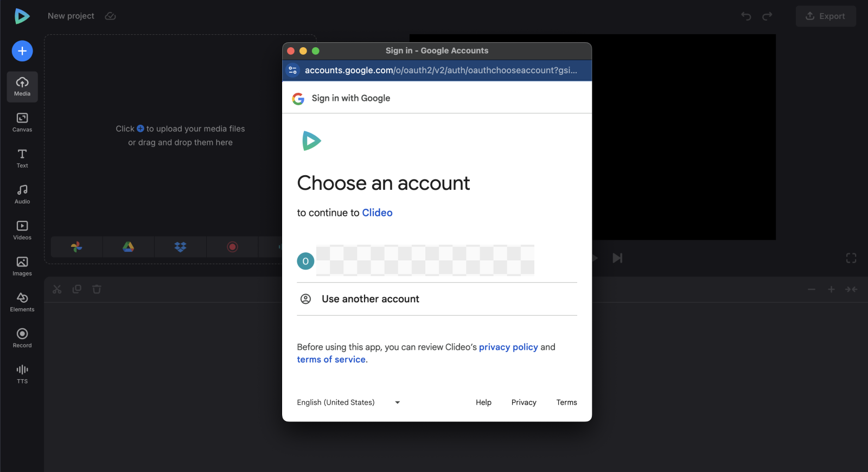
Task: Close the Google sign-in popup window
Action: point(291,51)
